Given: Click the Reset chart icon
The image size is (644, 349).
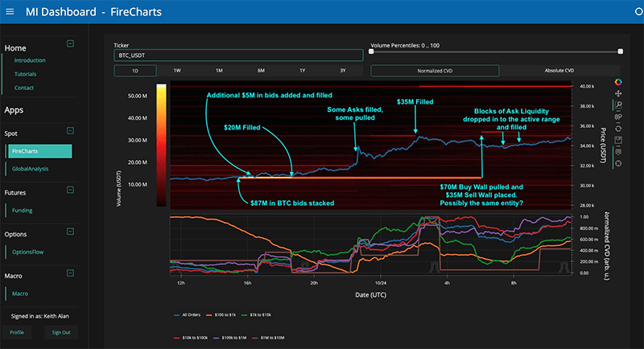Looking at the screenshot, I should pyautogui.click(x=617, y=129).
